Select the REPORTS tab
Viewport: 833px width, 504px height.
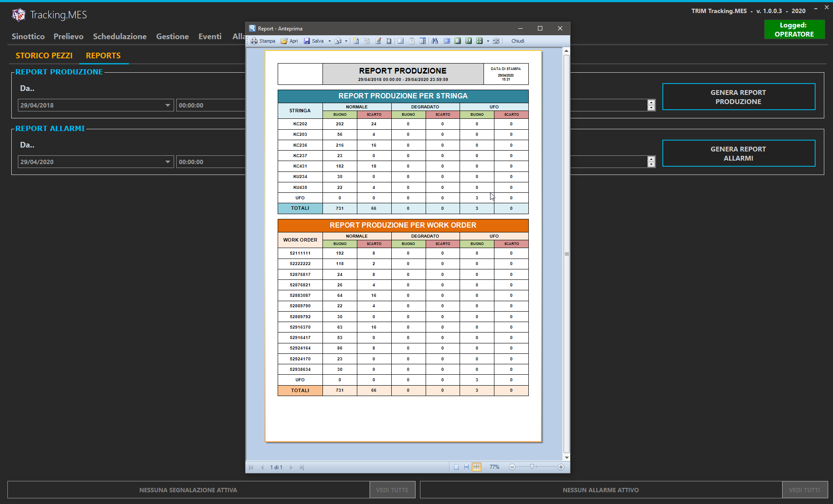pyautogui.click(x=103, y=56)
